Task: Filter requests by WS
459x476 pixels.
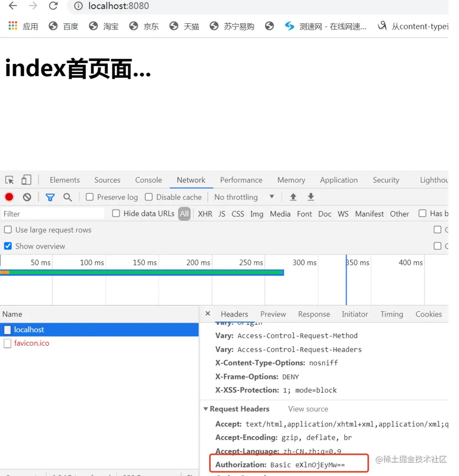Action: pyautogui.click(x=343, y=214)
